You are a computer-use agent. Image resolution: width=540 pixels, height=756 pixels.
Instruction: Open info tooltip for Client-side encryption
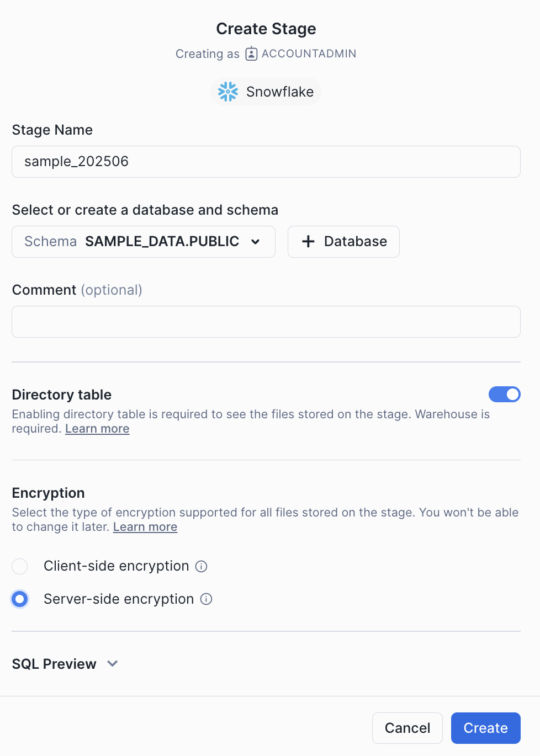pos(202,566)
